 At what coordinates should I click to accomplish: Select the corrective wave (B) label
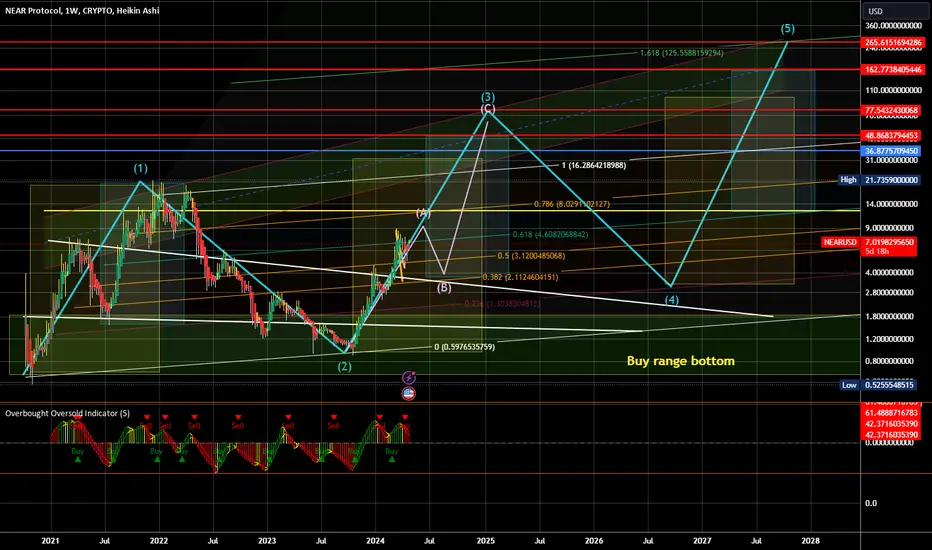point(444,288)
